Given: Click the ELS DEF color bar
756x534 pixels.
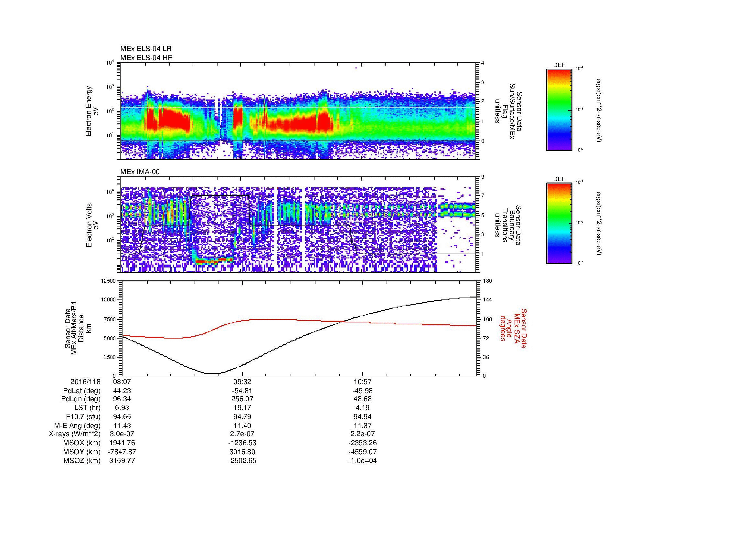Looking at the screenshot, I should point(559,110).
